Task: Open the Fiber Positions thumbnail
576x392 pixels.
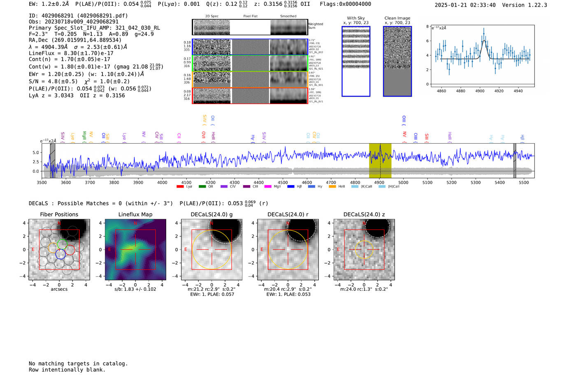Action: [59, 250]
